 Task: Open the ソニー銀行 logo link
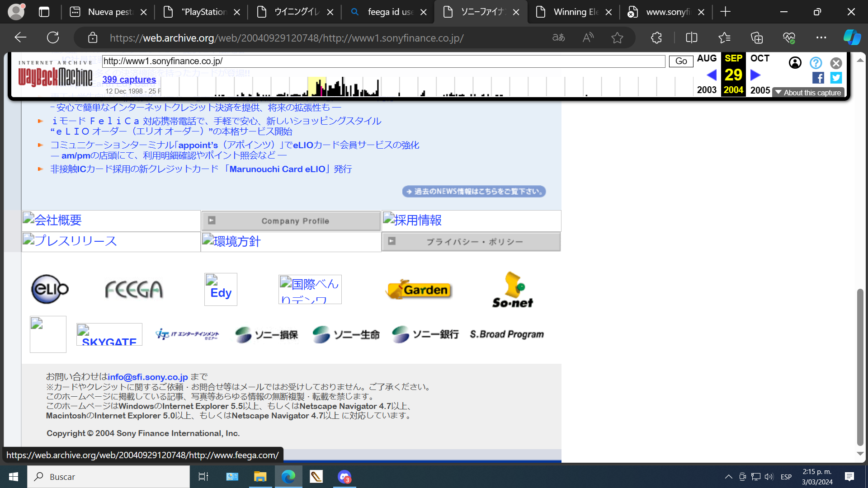(425, 334)
